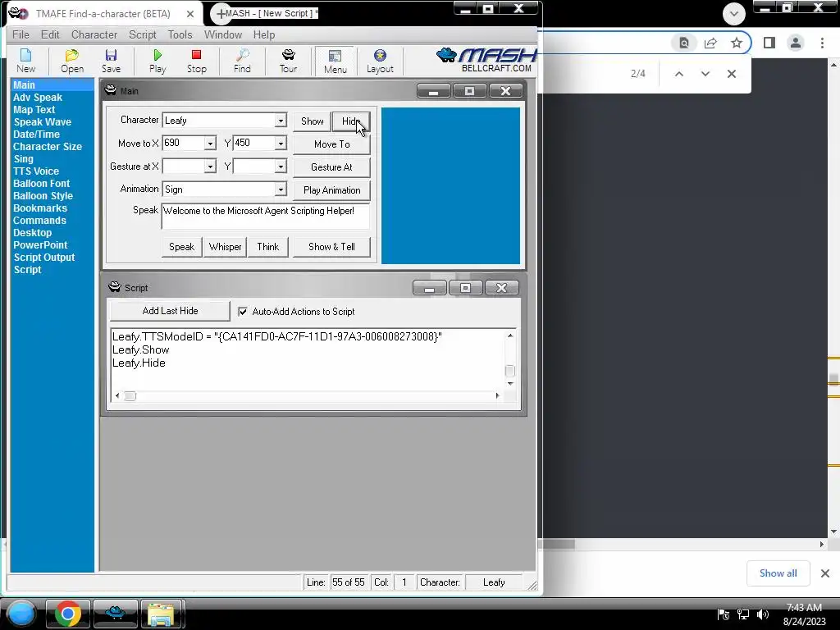Expand the Animation dropdown showing Sign
This screenshot has height=630, width=840.
click(281, 189)
